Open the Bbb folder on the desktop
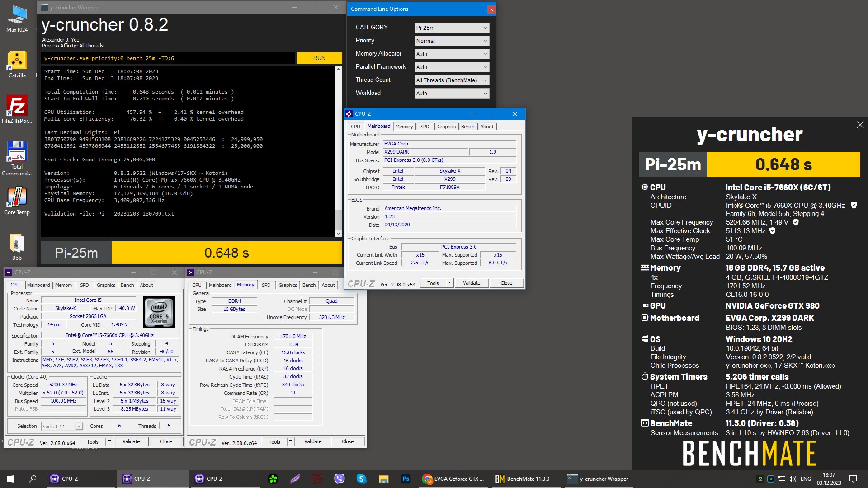 (x=17, y=247)
